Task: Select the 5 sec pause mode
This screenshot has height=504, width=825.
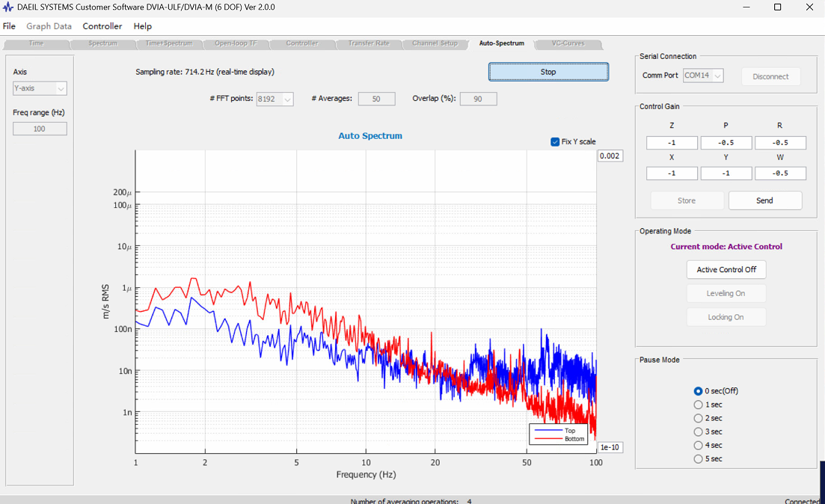Action: click(x=698, y=458)
